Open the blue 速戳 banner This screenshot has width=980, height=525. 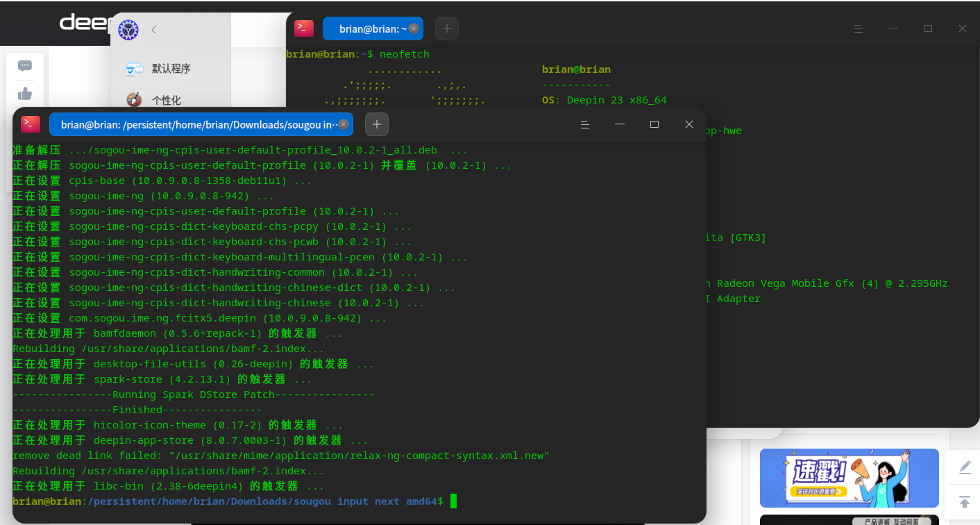849,478
